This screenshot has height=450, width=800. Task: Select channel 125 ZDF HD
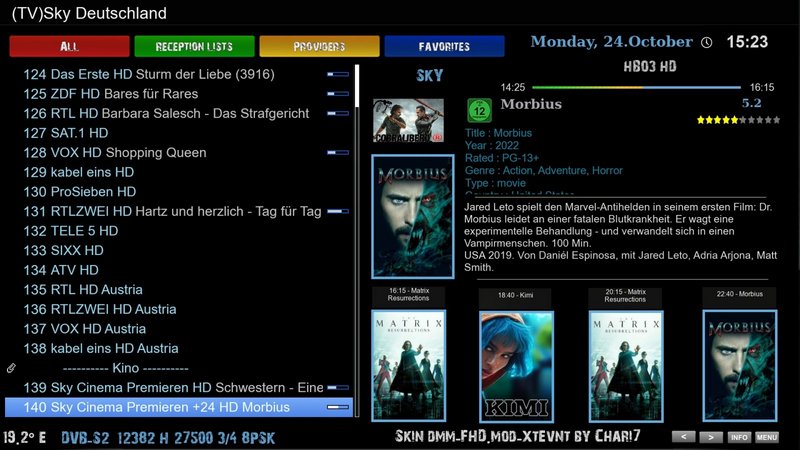click(x=179, y=94)
